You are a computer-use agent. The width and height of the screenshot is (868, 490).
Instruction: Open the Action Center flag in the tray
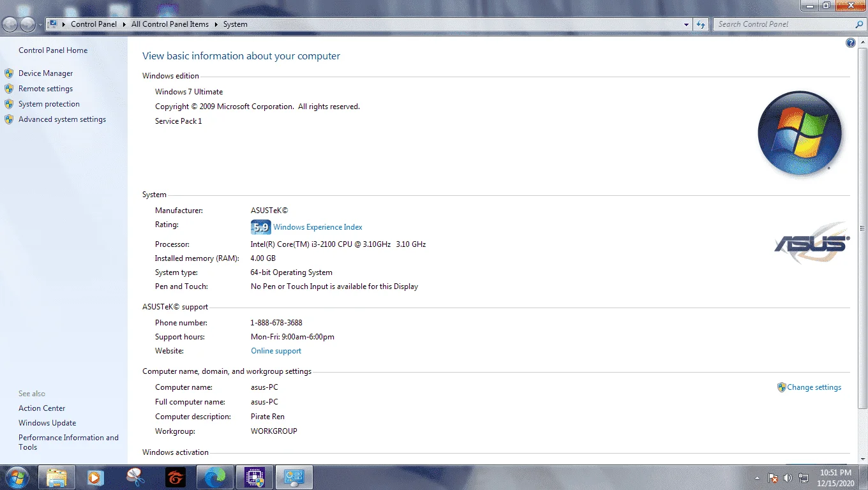pyautogui.click(x=772, y=477)
